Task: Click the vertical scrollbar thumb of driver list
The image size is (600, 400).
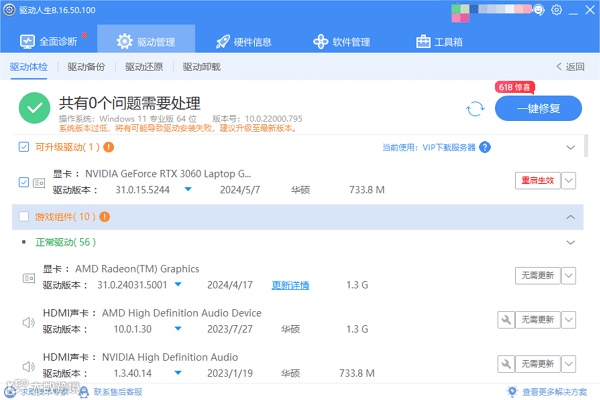Action: [x=586, y=145]
